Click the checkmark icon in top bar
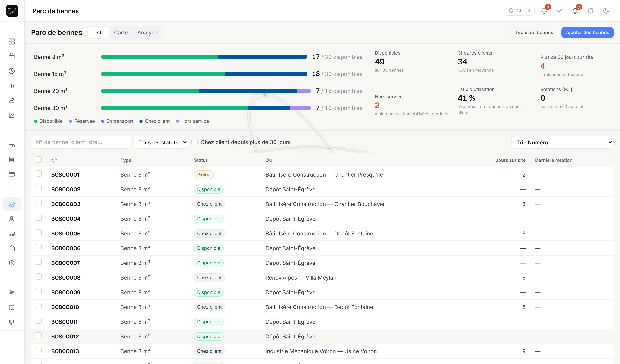Screen dimensions: 620x364 tap(560, 11)
